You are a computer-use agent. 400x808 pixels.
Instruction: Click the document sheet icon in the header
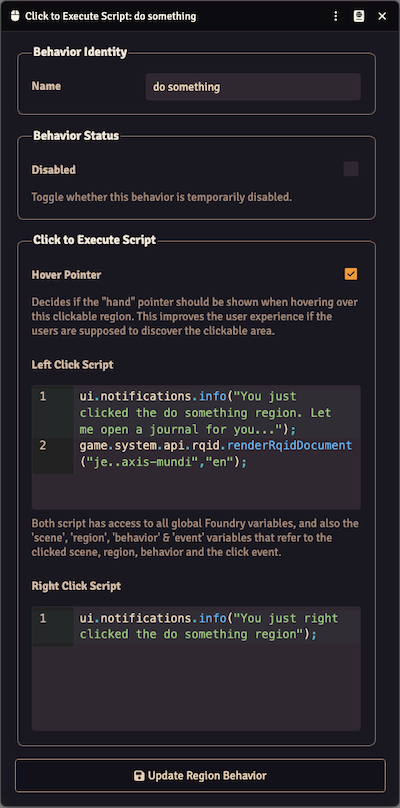pos(359,16)
